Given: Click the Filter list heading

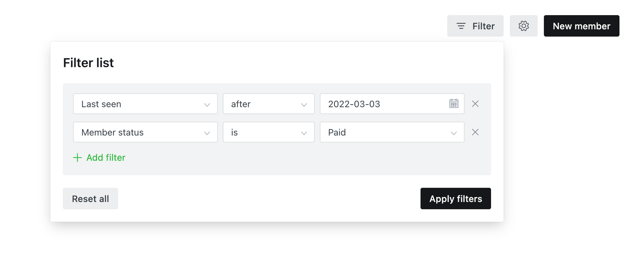Looking at the screenshot, I should point(88,63).
